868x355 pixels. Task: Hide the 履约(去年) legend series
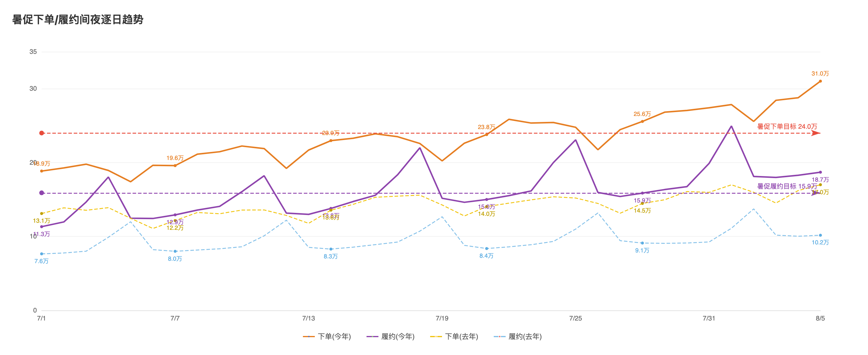coord(518,337)
